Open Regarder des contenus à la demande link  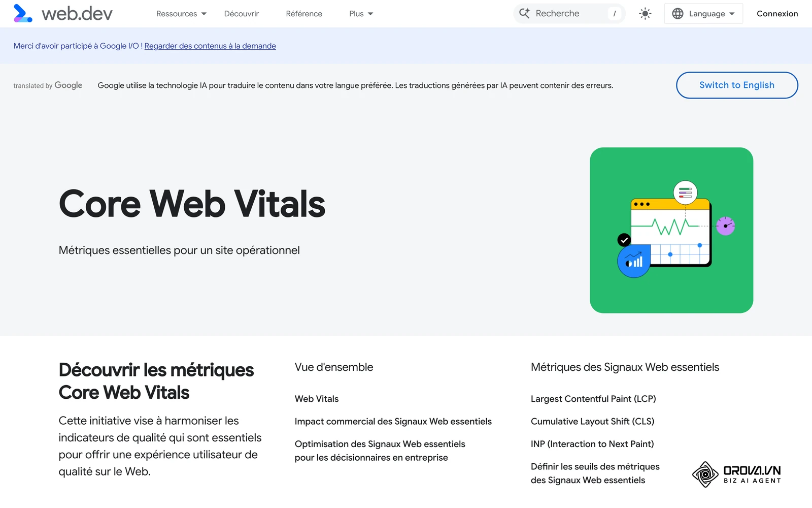point(210,46)
